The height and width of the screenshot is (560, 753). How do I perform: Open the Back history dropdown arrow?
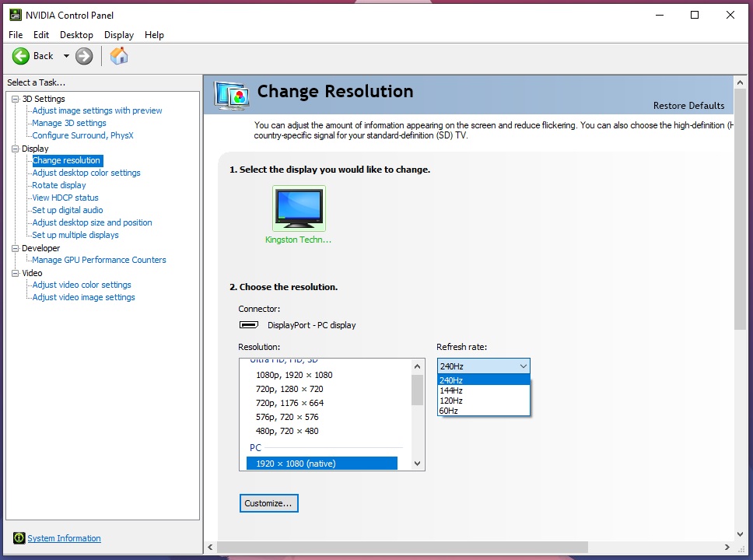66,56
